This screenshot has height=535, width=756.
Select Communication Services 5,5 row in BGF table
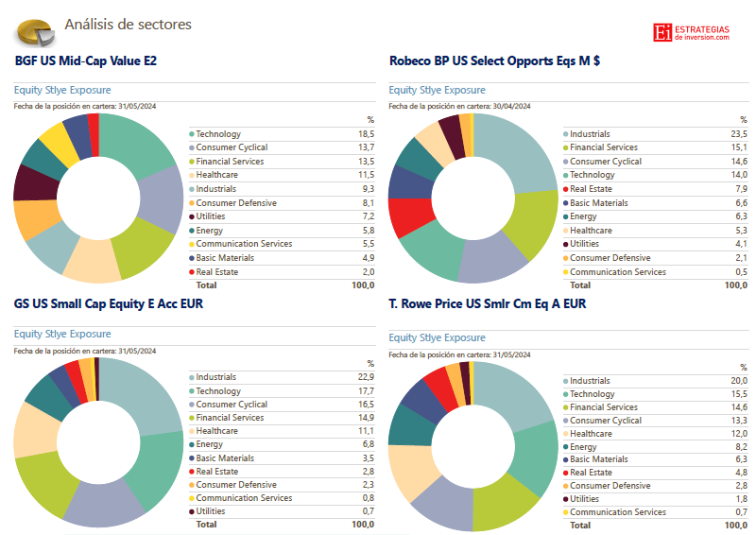pyautogui.click(x=282, y=244)
